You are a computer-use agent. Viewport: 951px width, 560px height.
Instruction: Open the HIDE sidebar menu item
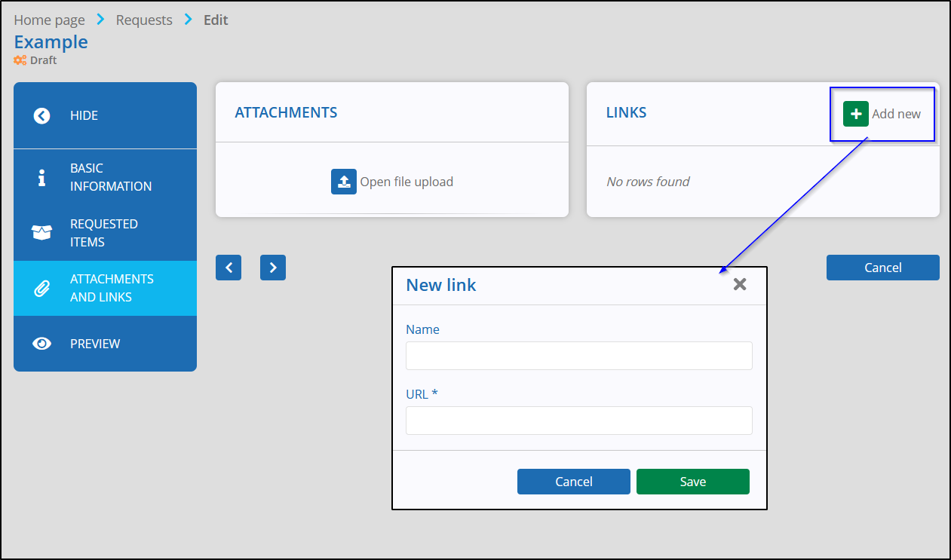(x=105, y=115)
